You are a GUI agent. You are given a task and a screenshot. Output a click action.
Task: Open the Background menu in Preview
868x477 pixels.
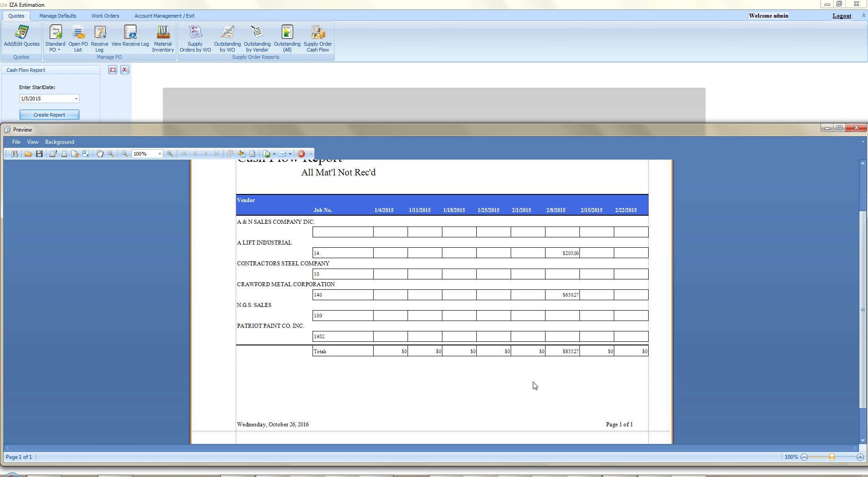[x=59, y=142]
